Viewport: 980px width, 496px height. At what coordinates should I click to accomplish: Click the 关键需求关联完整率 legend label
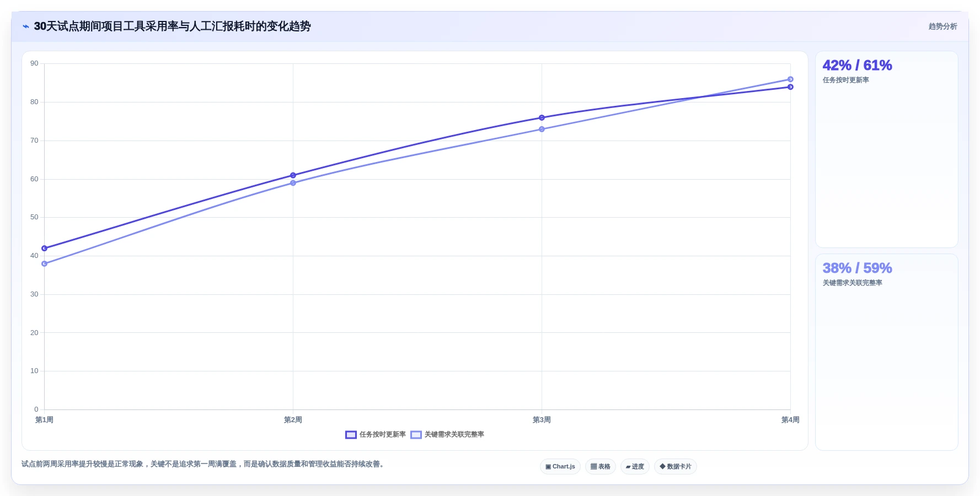coord(454,435)
